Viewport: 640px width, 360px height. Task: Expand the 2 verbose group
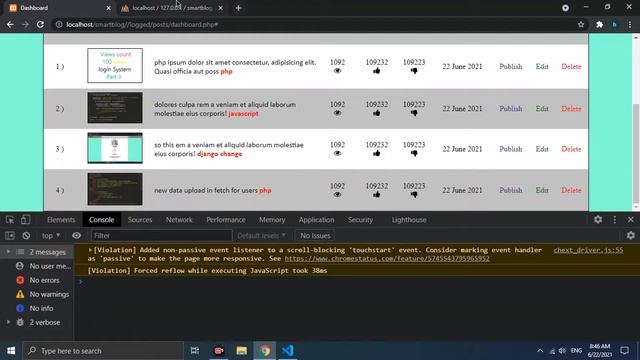(x=8, y=322)
